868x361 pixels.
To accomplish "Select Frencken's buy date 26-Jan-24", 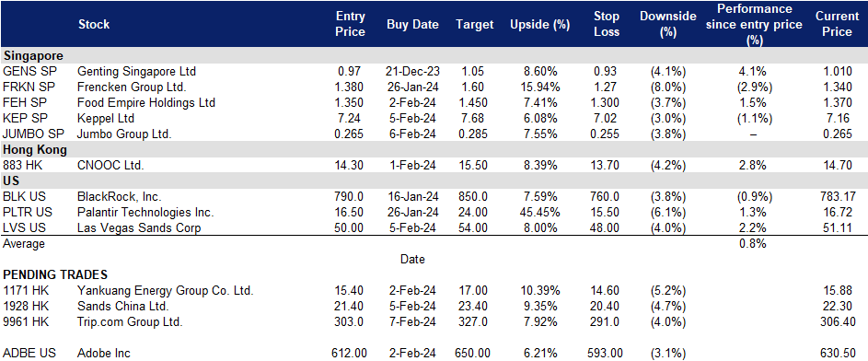I will [411, 87].
